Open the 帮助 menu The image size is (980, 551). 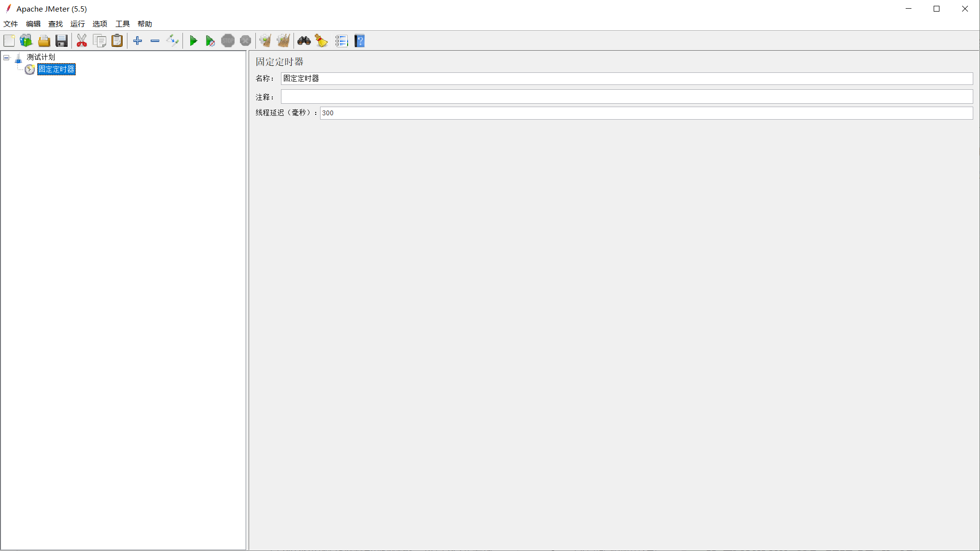(145, 24)
